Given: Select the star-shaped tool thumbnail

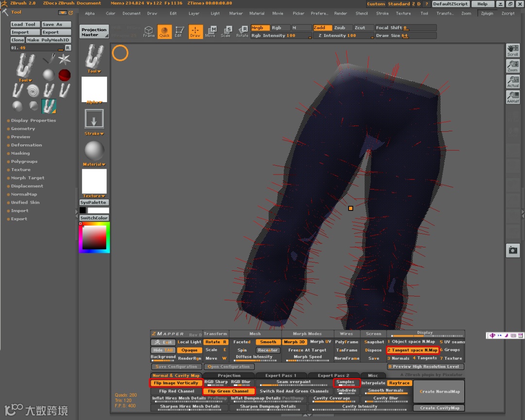Looking at the screenshot, I should coord(64,60).
